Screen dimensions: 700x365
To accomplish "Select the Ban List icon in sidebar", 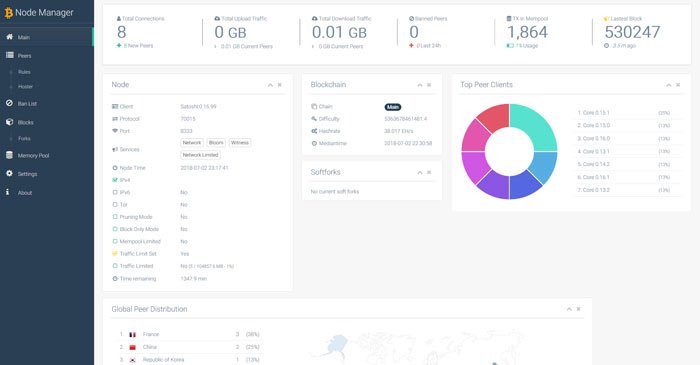I will coord(9,103).
